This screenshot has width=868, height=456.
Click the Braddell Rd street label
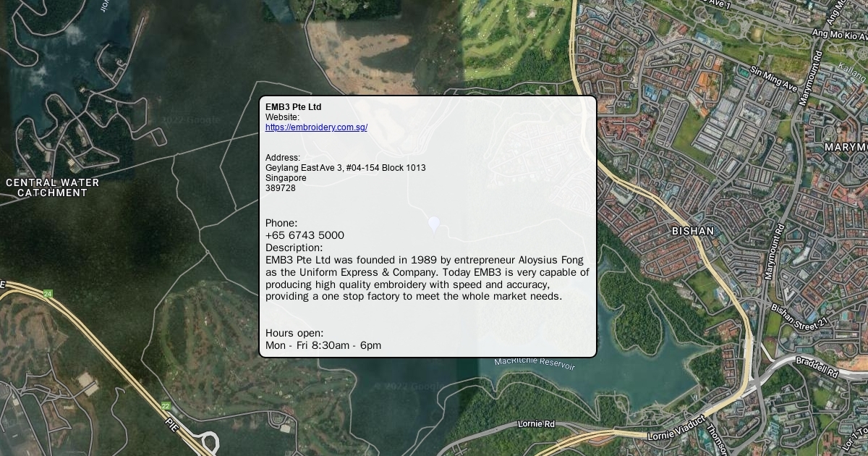click(817, 368)
